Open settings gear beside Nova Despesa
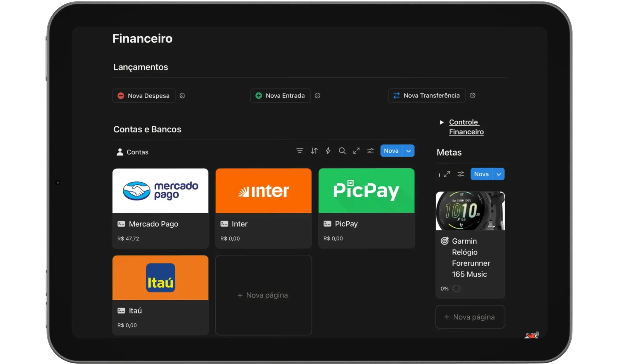Image resolution: width=618 pixels, height=364 pixels. (x=182, y=96)
